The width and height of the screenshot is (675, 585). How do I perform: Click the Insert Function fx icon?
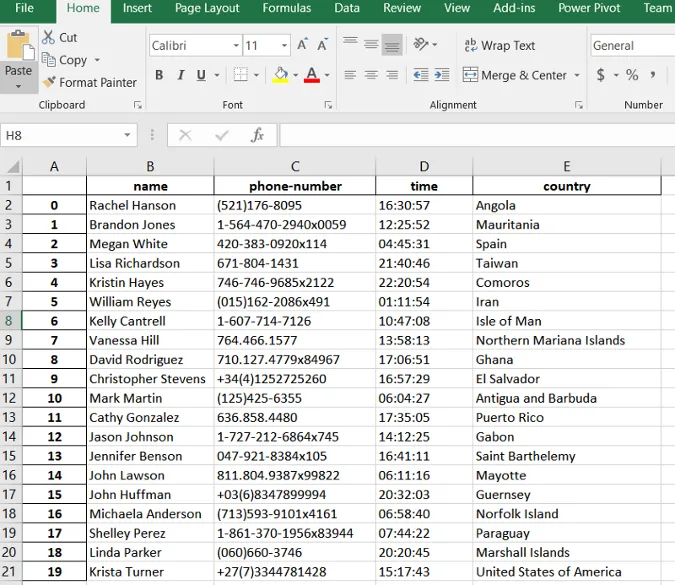[x=257, y=135]
